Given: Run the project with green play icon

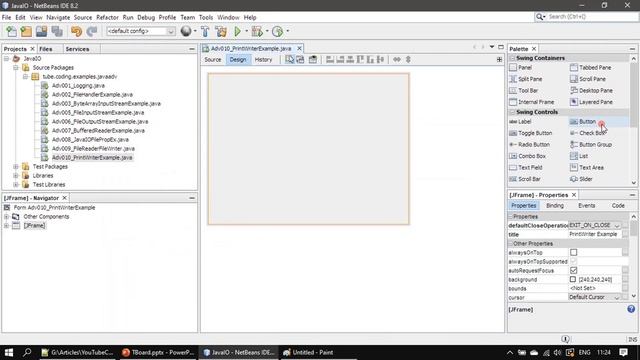Looking at the screenshot, I should click(x=238, y=31).
